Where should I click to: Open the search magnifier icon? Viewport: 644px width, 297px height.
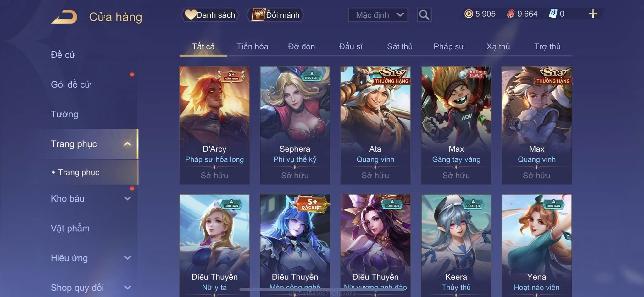pos(424,15)
